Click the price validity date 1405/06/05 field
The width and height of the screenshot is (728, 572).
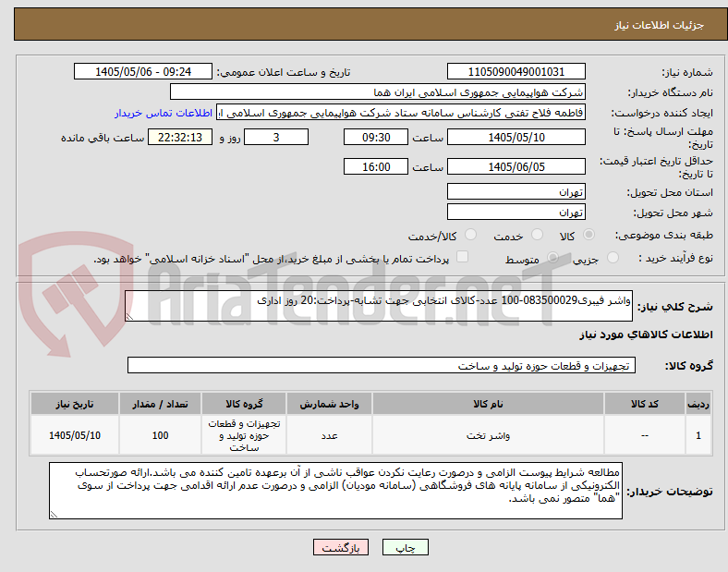516,166
